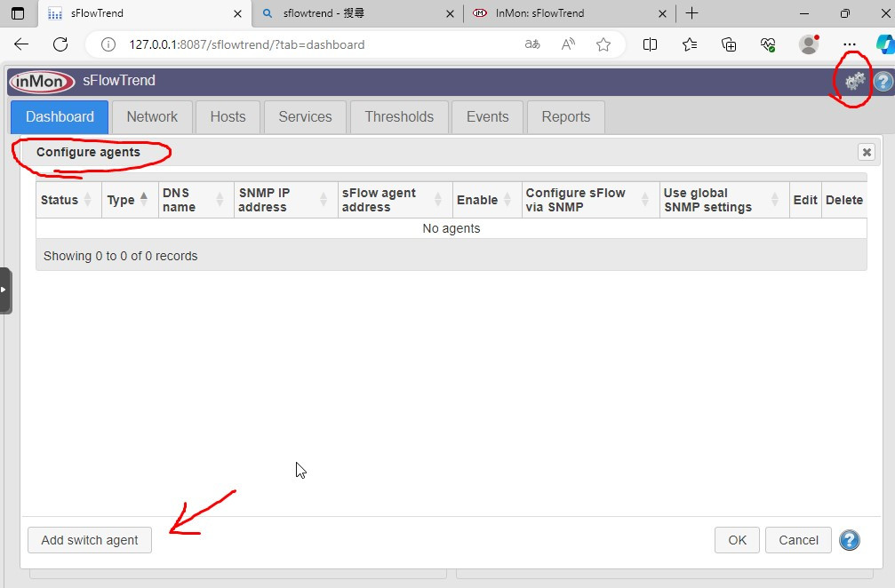Sort by Configure sFlow via SNMP column
The height and width of the screenshot is (588, 895).
pyautogui.click(x=590, y=200)
